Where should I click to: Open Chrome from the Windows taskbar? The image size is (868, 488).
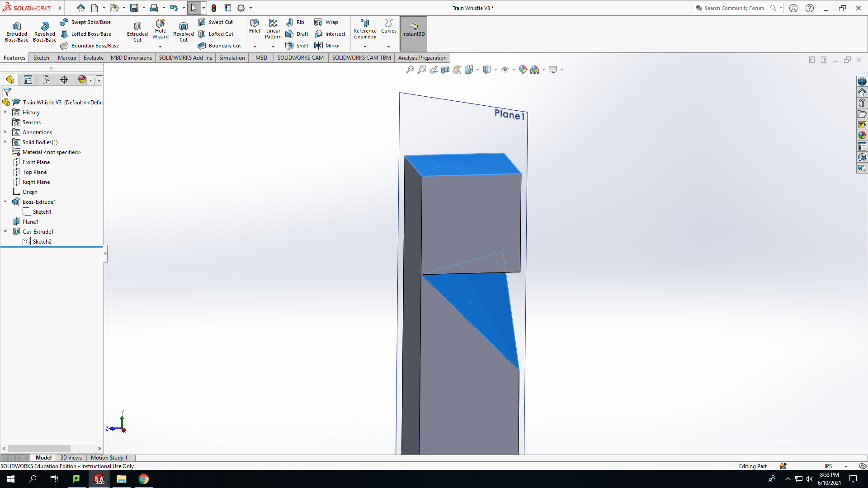click(x=144, y=479)
